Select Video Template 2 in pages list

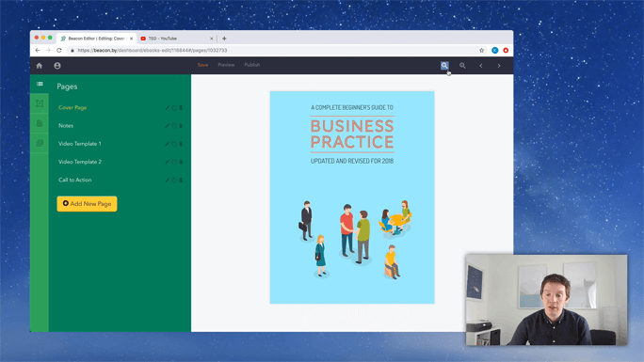click(80, 162)
